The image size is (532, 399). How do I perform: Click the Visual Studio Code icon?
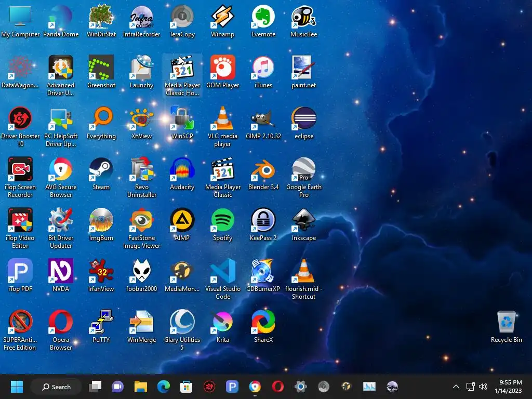point(222,271)
